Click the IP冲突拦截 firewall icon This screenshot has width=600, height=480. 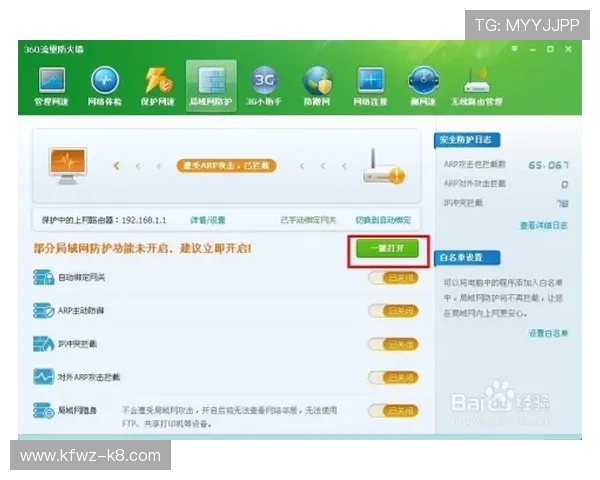(43, 344)
